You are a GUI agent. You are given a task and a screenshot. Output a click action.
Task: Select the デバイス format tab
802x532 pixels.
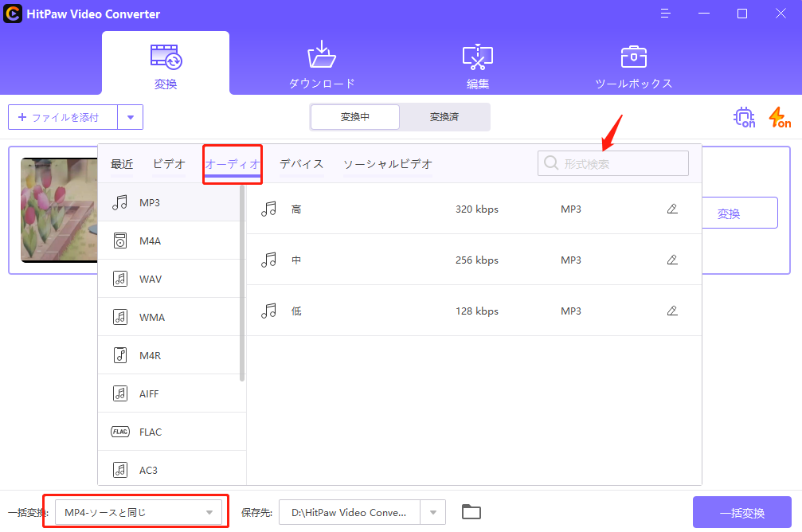click(301, 164)
